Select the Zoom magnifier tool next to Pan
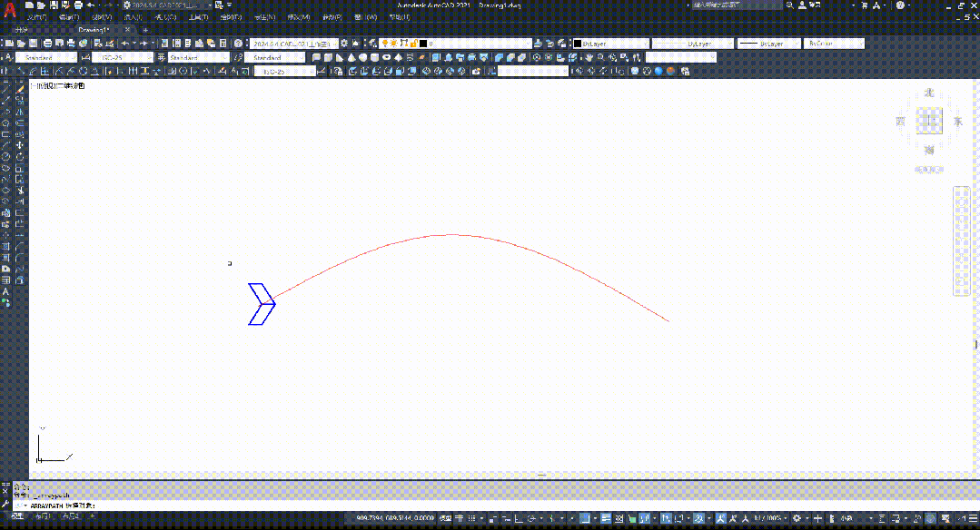 (x=600, y=57)
